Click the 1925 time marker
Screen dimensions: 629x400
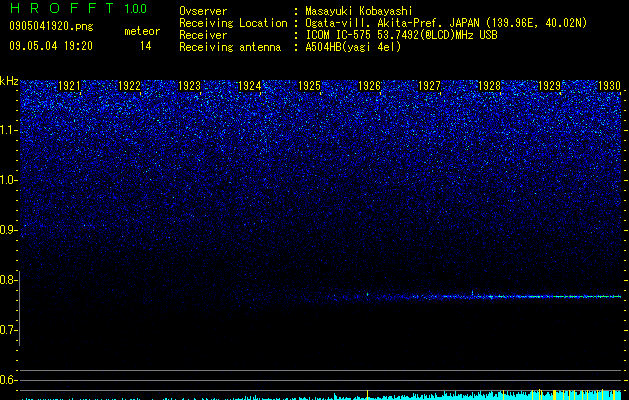[x=309, y=86]
